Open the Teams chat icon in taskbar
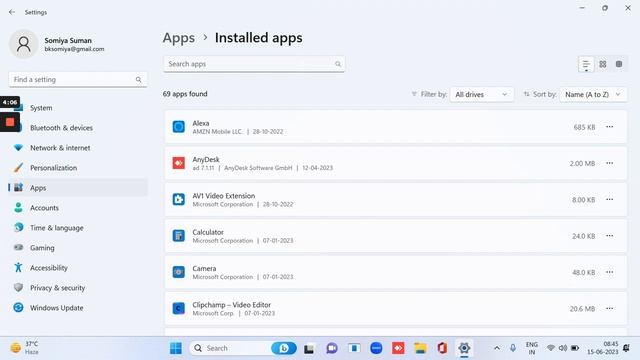This screenshot has height=360, width=640. point(331,348)
